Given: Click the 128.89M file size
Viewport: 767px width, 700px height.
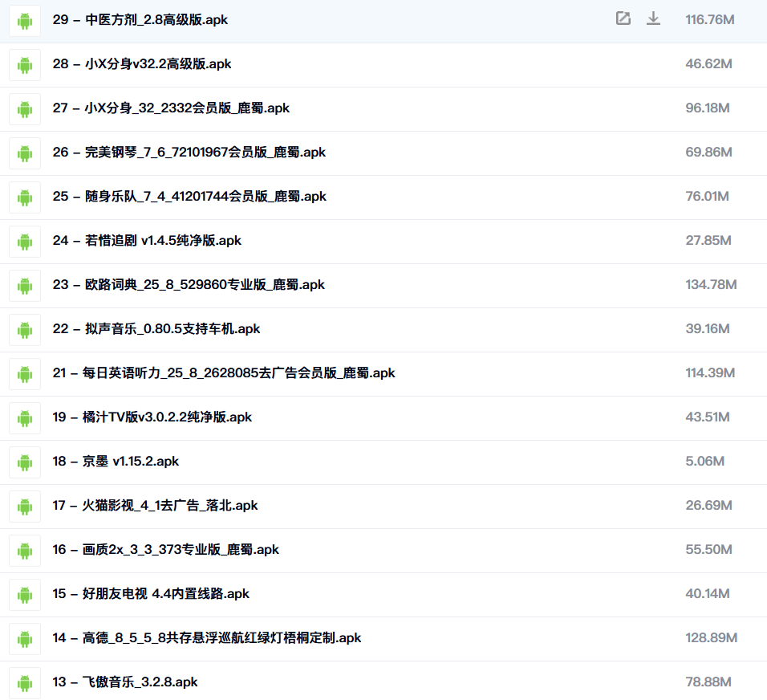Looking at the screenshot, I should tap(711, 637).
